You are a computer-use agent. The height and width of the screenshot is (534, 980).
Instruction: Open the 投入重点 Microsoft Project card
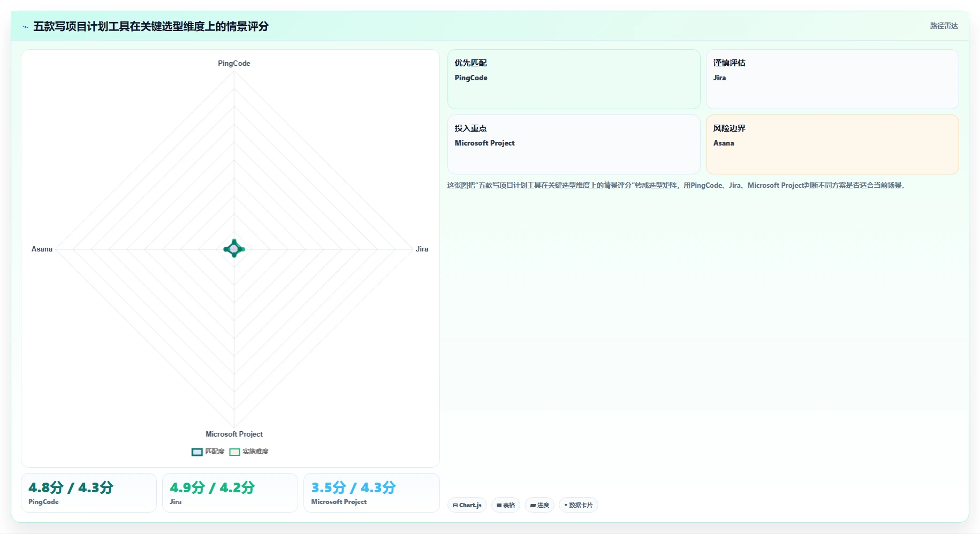point(574,144)
